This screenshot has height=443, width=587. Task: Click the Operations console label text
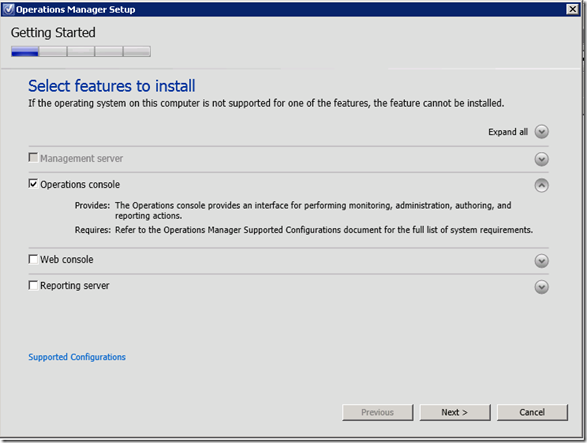[80, 185]
